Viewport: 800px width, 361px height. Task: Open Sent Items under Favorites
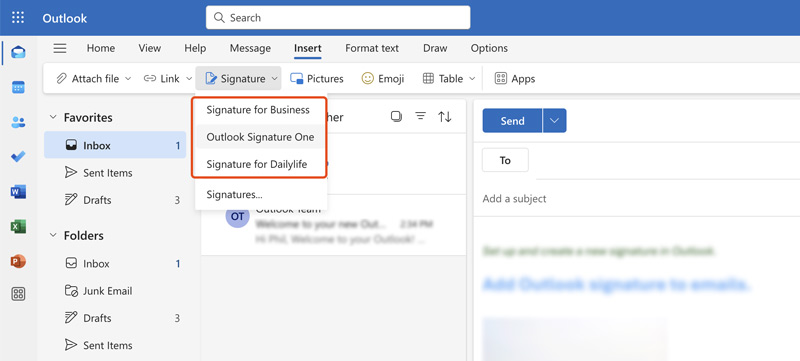[x=115, y=173]
